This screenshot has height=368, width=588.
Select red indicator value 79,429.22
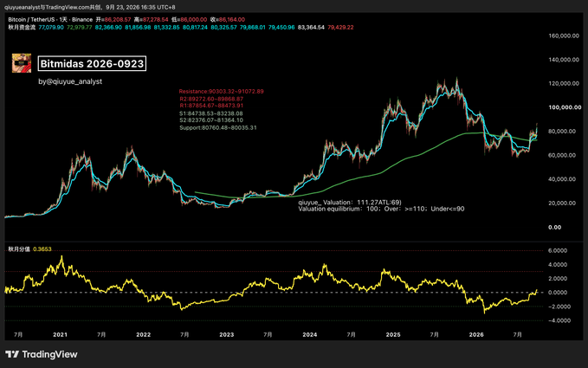click(340, 28)
